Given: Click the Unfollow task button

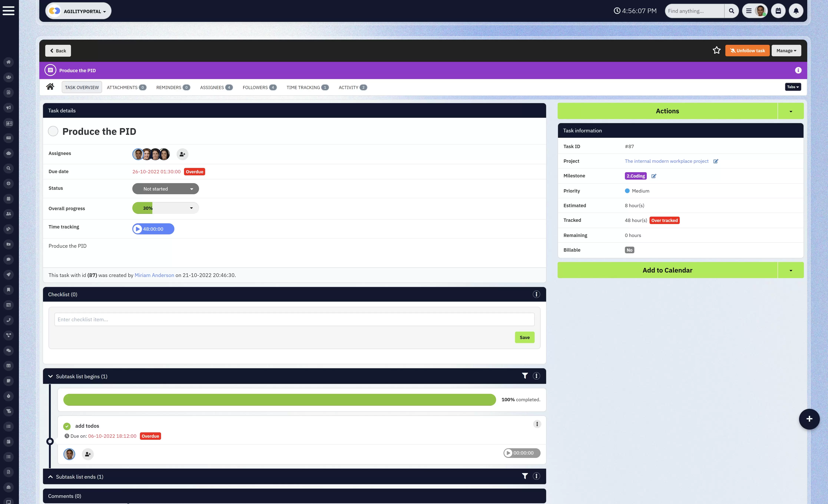Looking at the screenshot, I should click(x=747, y=50).
